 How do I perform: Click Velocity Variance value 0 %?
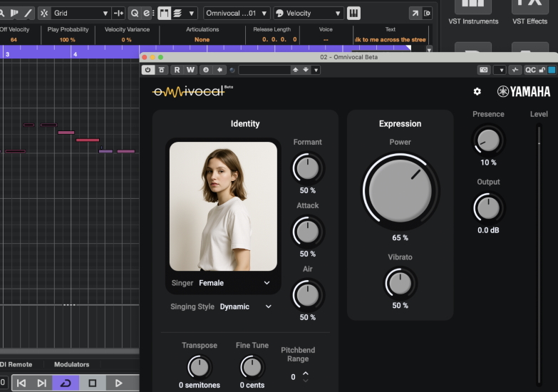(x=126, y=39)
